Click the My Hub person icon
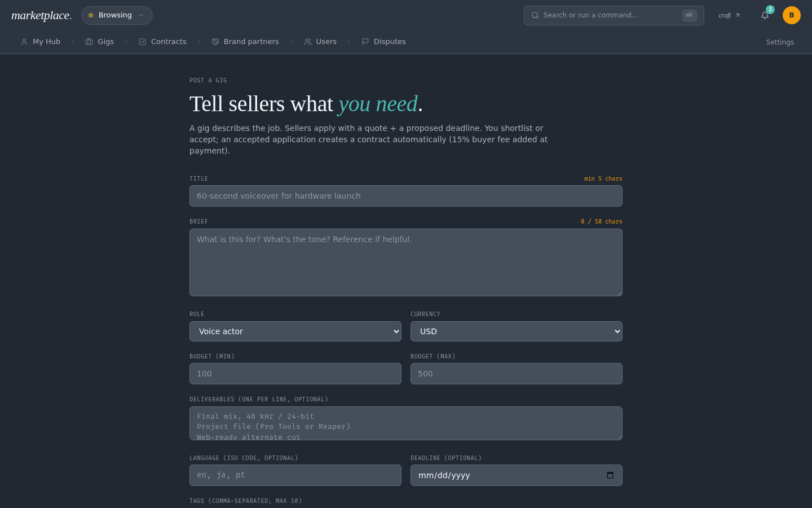Viewport: 812px width, 508px height. (x=24, y=42)
